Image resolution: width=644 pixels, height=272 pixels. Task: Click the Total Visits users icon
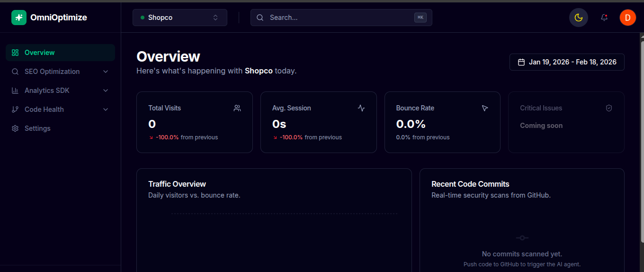pos(237,108)
